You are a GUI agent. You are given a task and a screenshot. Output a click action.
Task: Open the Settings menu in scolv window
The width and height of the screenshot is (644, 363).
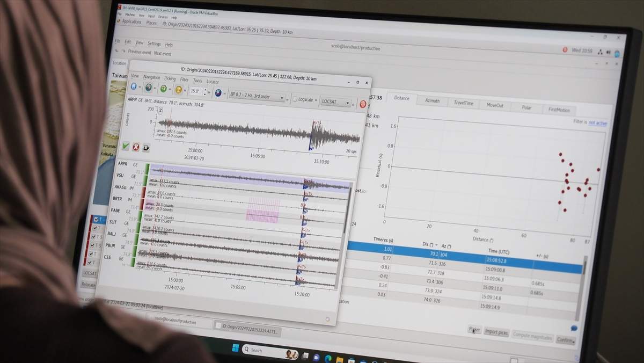(x=154, y=43)
